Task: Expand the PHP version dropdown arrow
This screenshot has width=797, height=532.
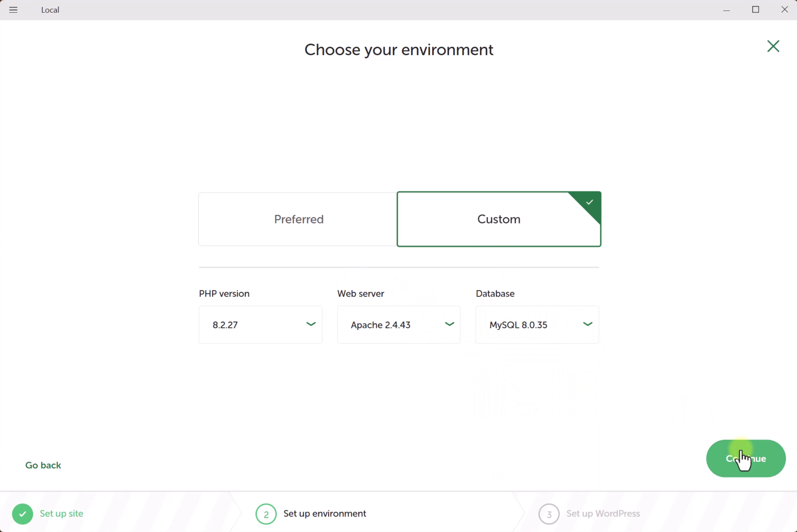Action: click(311, 324)
